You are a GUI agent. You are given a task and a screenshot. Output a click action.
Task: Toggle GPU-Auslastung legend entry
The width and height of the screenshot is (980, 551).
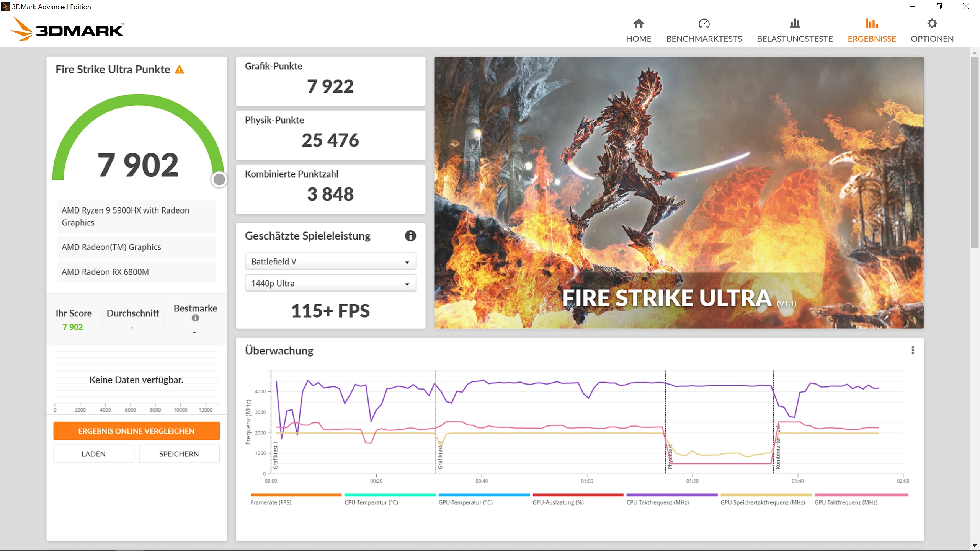pyautogui.click(x=558, y=502)
